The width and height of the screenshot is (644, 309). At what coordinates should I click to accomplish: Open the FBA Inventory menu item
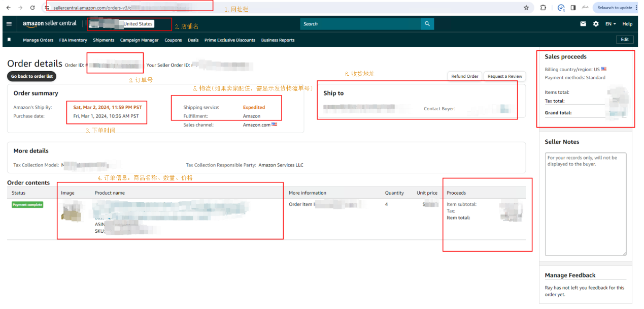[x=73, y=40]
